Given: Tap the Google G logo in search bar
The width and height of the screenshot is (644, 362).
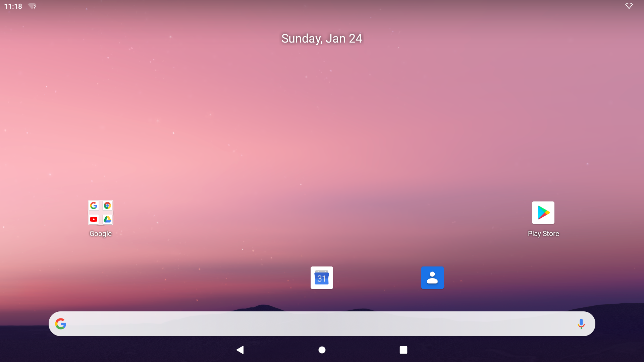Looking at the screenshot, I should [61, 324].
